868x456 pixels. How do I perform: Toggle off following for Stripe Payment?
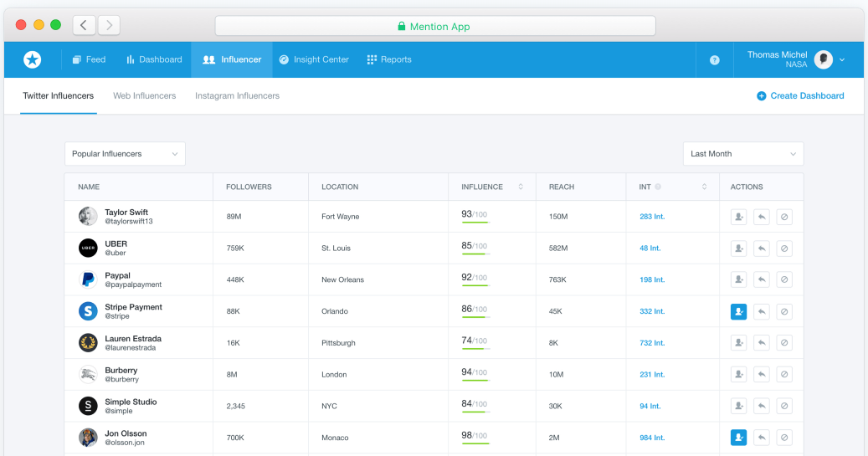[x=738, y=311]
